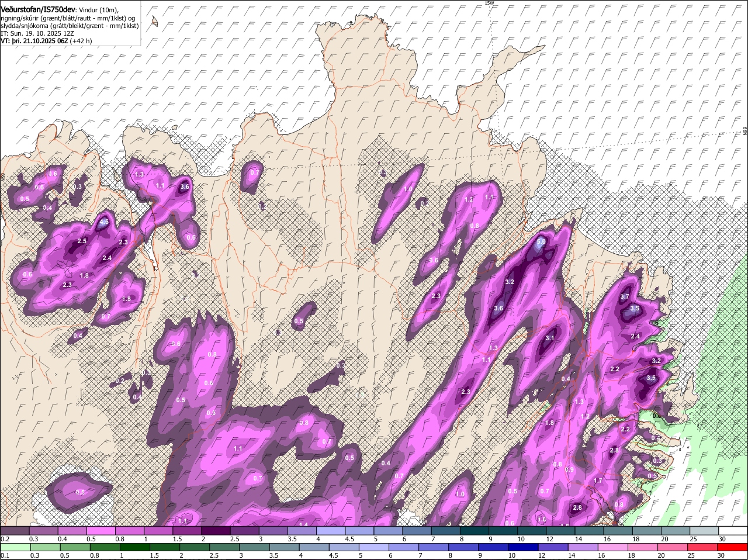This screenshot has height=560, width=748.
Task: Click the 'slydda/snjókoma' description line
Action: pyautogui.click(x=70, y=26)
